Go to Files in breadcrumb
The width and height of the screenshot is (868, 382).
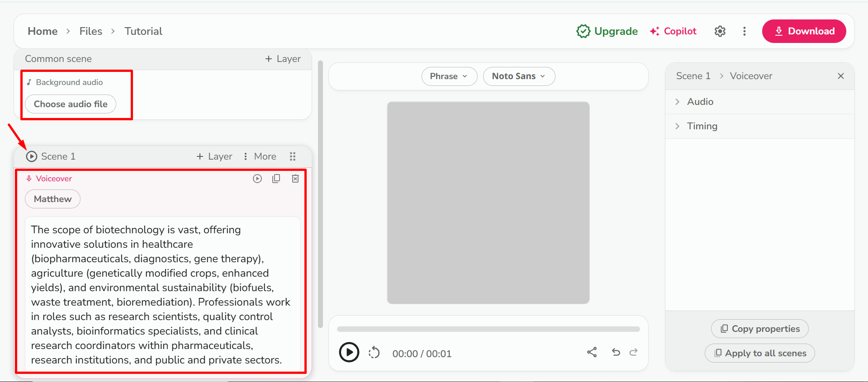point(91,31)
